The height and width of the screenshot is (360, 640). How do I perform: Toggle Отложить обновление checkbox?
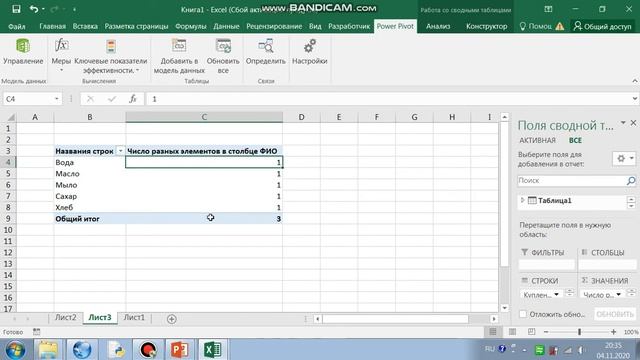pos(523,314)
